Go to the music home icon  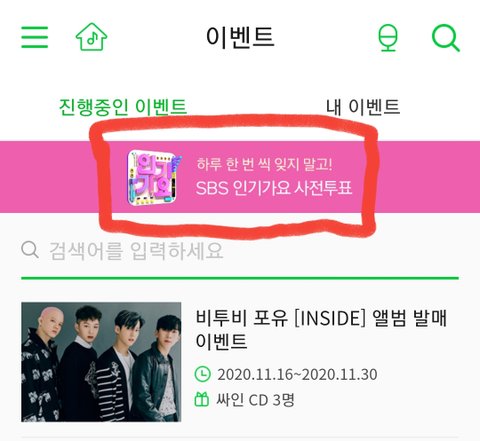(x=91, y=37)
